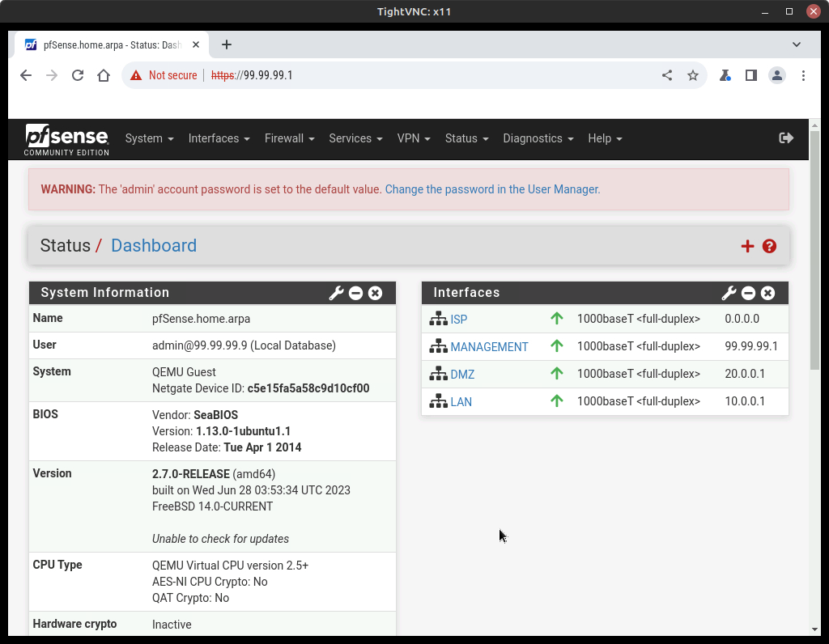The height and width of the screenshot is (644, 829).
Task: Open the browser profile menu
Action: coord(776,75)
